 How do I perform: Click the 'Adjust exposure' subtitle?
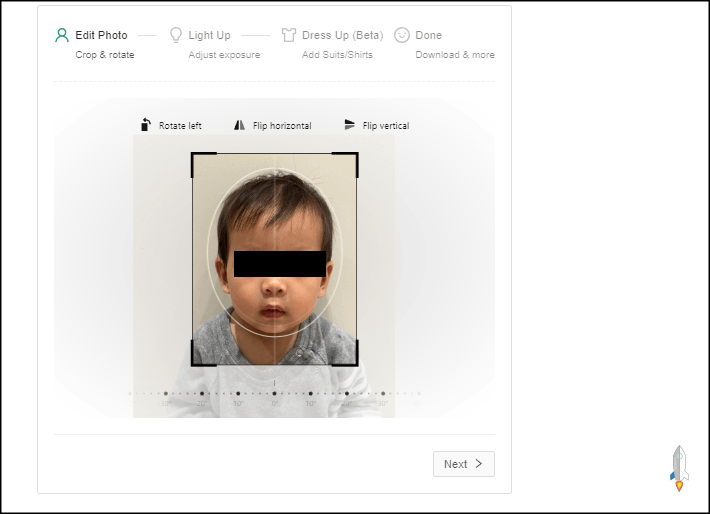pyautogui.click(x=224, y=55)
